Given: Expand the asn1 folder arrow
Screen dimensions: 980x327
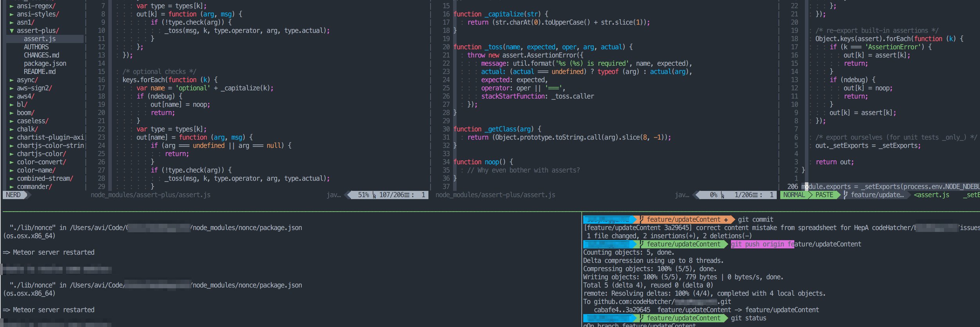Looking at the screenshot, I should [x=12, y=23].
